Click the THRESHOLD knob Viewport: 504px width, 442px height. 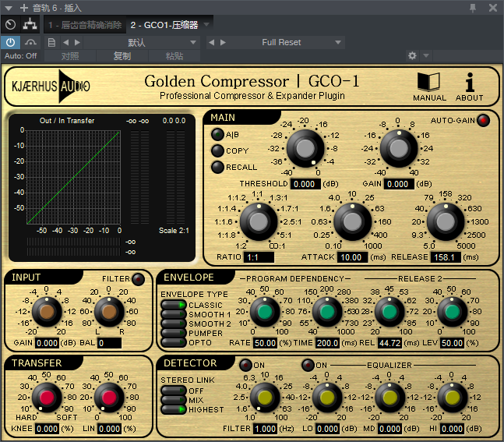coord(305,147)
